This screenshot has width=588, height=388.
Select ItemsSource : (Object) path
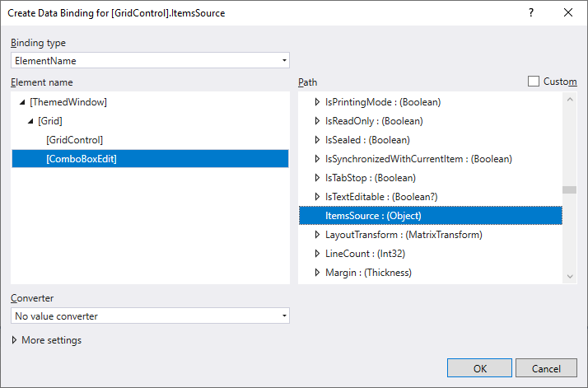click(373, 216)
